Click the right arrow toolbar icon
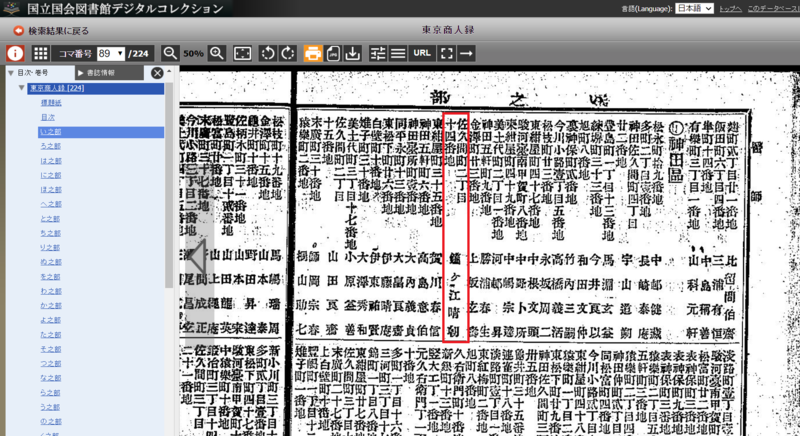800x436 pixels. pyautogui.click(x=466, y=53)
